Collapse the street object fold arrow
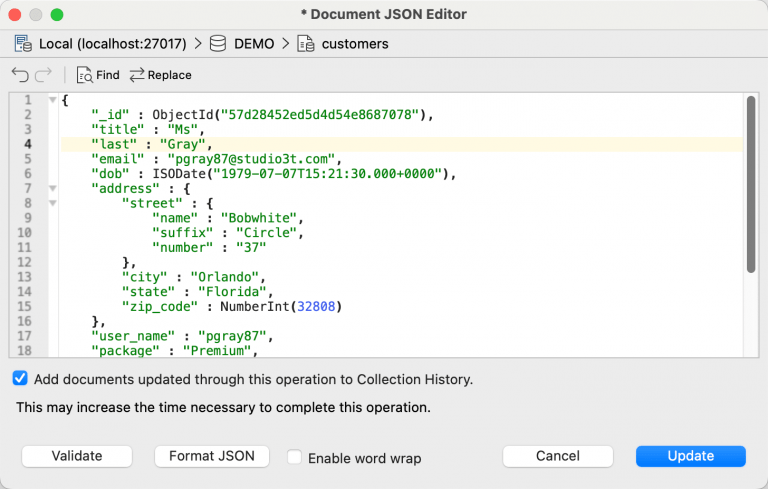The image size is (768, 489). 52,203
